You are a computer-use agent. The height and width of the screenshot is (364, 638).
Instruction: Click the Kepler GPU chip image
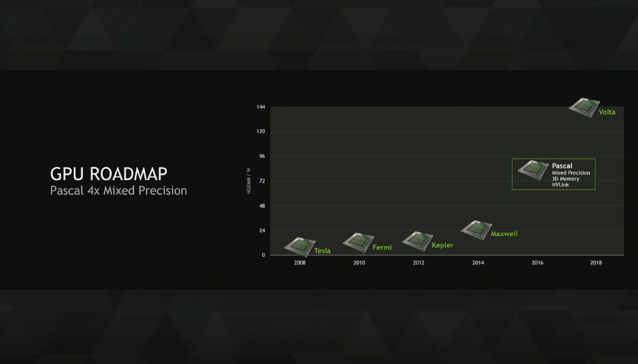[x=417, y=240]
